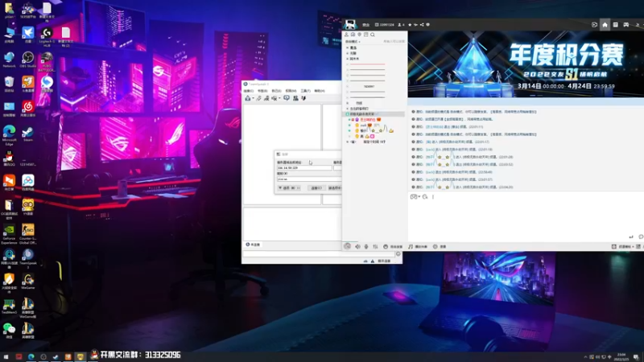Click the nickname field in the connect dialog
The image size is (644, 362).
pyautogui.click(x=309, y=179)
